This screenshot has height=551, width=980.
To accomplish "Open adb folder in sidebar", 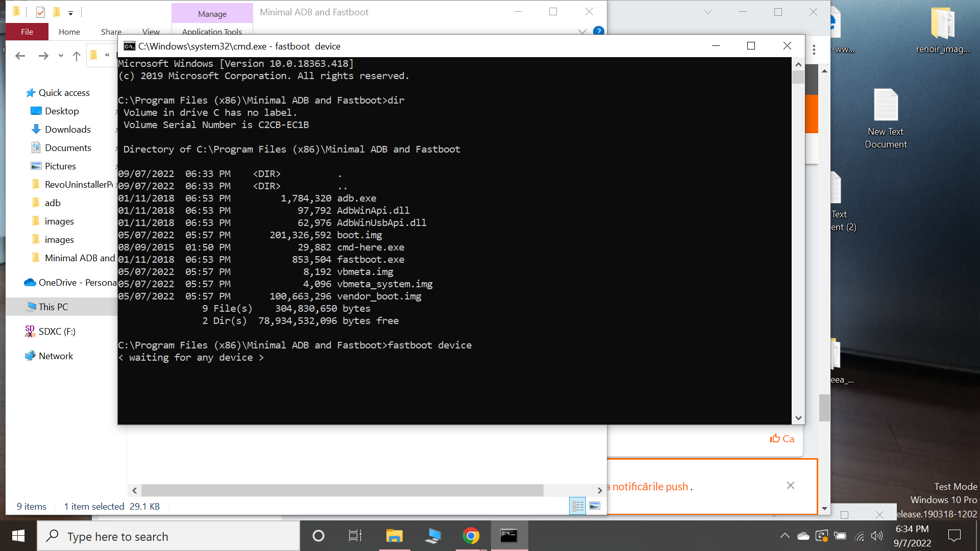I will (x=52, y=203).
